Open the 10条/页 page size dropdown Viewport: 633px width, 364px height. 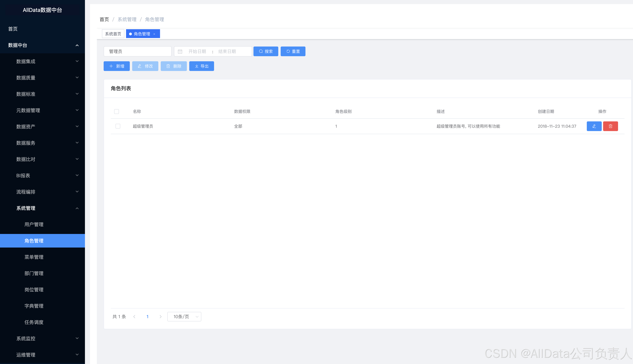[184, 316]
